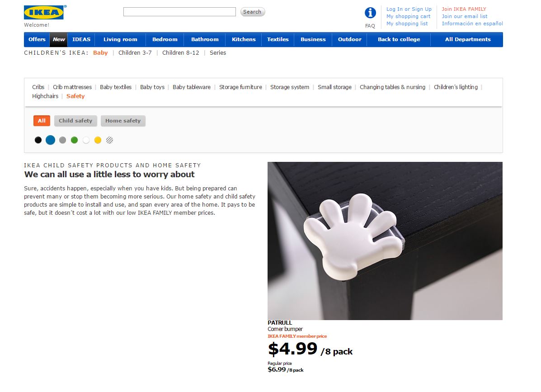
Task: Select the gray color filter dot
Action: click(62, 140)
